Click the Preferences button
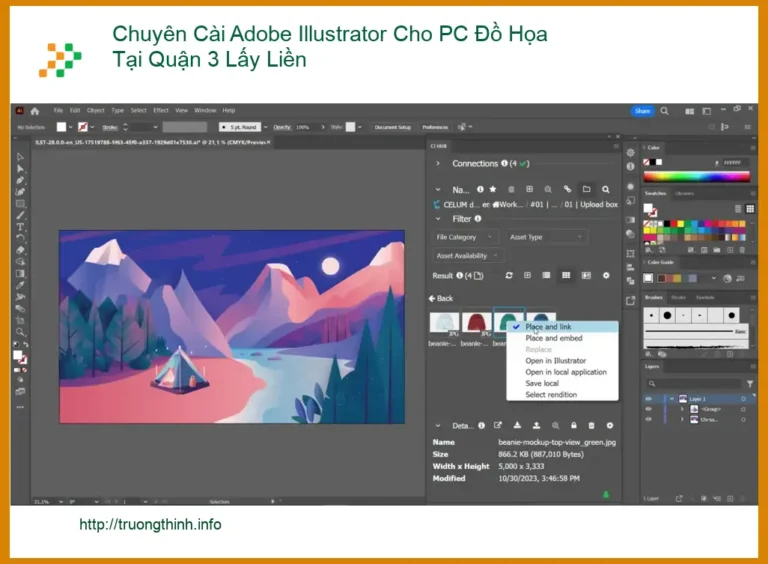 point(435,127)
